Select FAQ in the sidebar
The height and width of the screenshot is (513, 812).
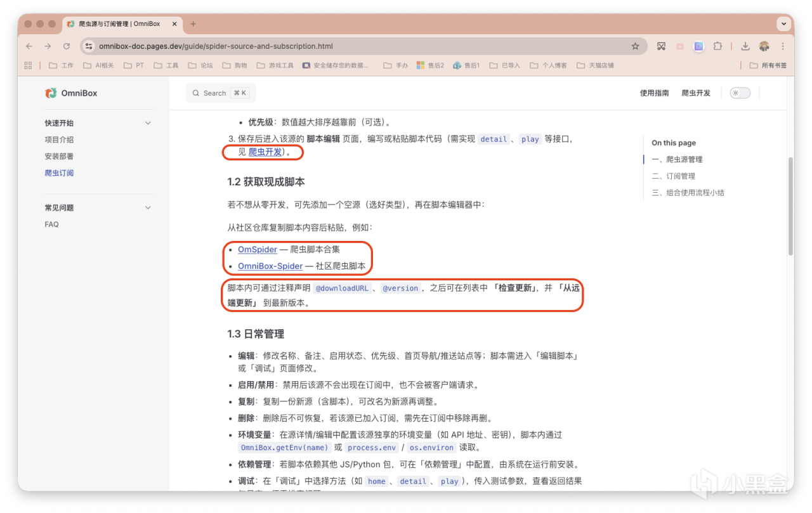pyautogui.click(x=51, y=224)
